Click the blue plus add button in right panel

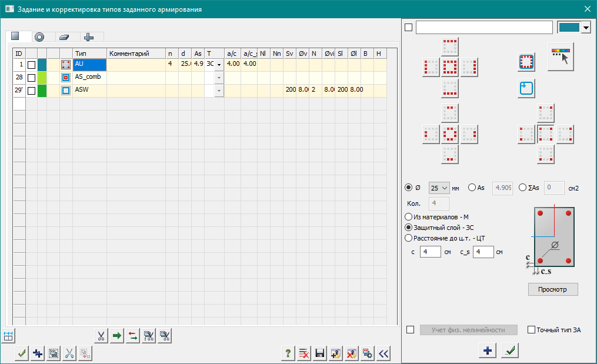click(x=488, y=350)
